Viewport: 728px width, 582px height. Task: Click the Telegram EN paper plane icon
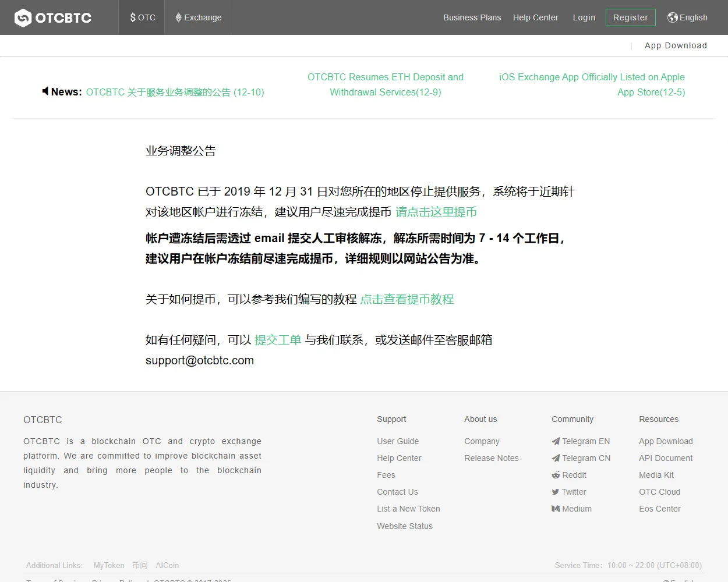(x=556, y=441)
